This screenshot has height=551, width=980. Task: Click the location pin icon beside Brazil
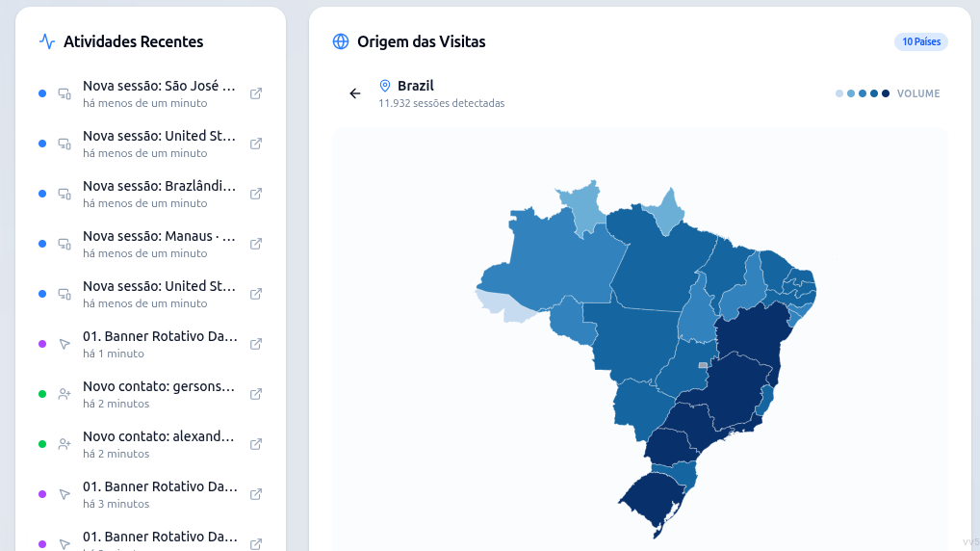tap(385, 86)
